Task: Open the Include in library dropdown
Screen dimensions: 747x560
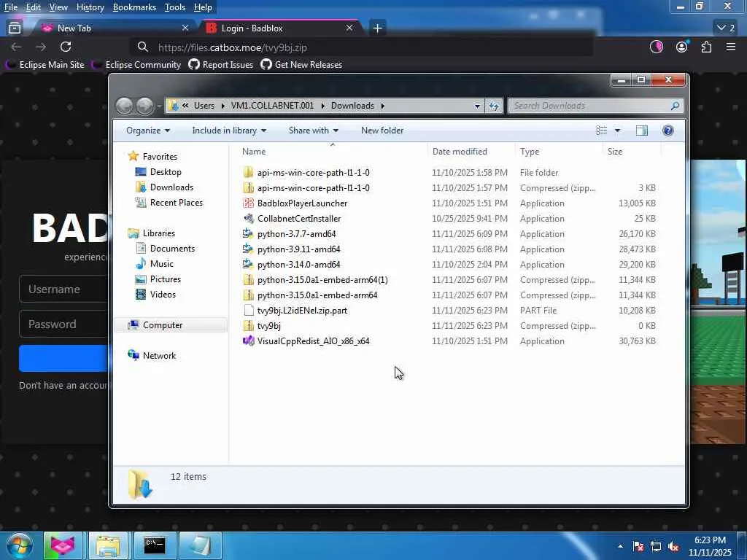Action: (229, 131)
